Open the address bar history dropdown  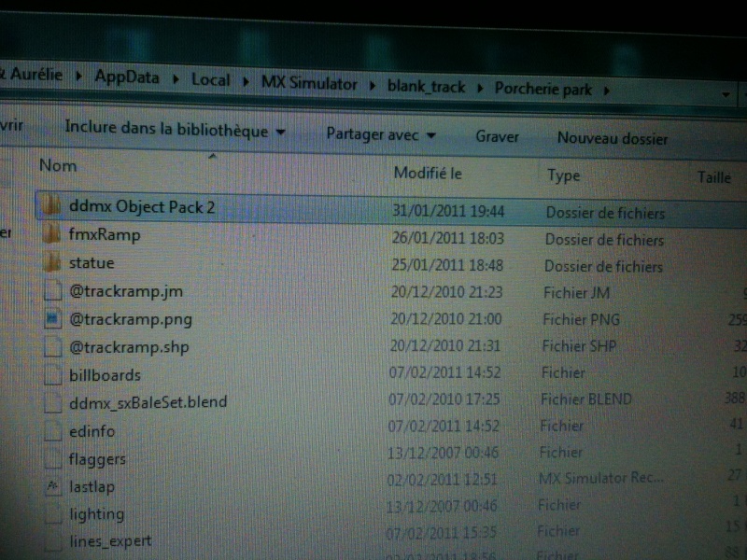[x=726, y=95]
